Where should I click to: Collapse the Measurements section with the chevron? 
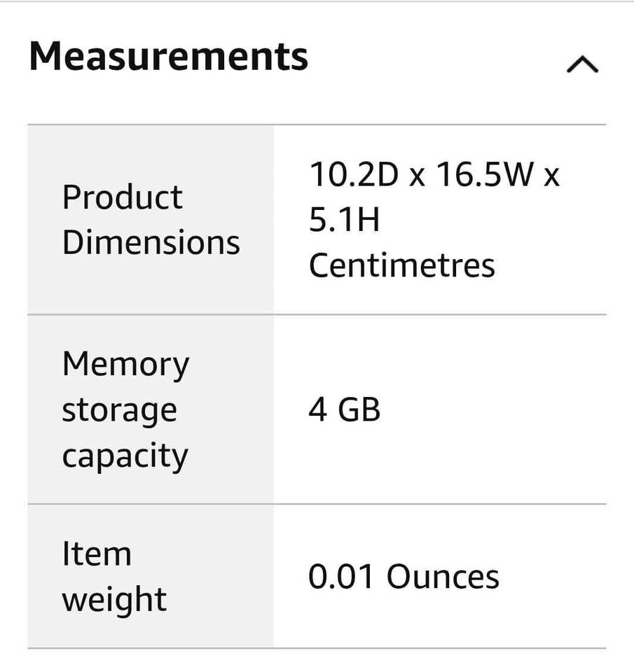pyautogui.click(x=582, y=64)
